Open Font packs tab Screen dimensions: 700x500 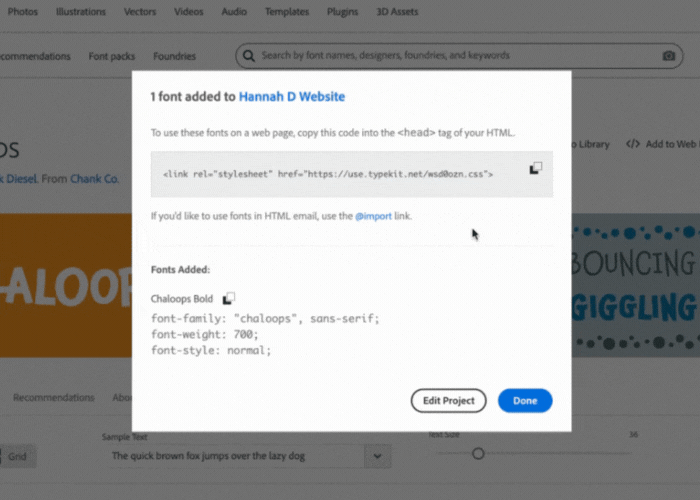tap(112, 56)
